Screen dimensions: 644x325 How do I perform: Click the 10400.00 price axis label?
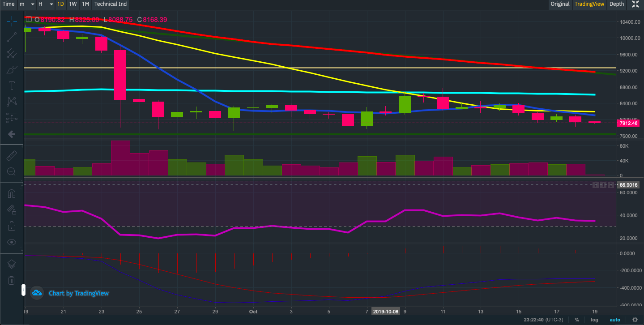click(x=630, y=22)
